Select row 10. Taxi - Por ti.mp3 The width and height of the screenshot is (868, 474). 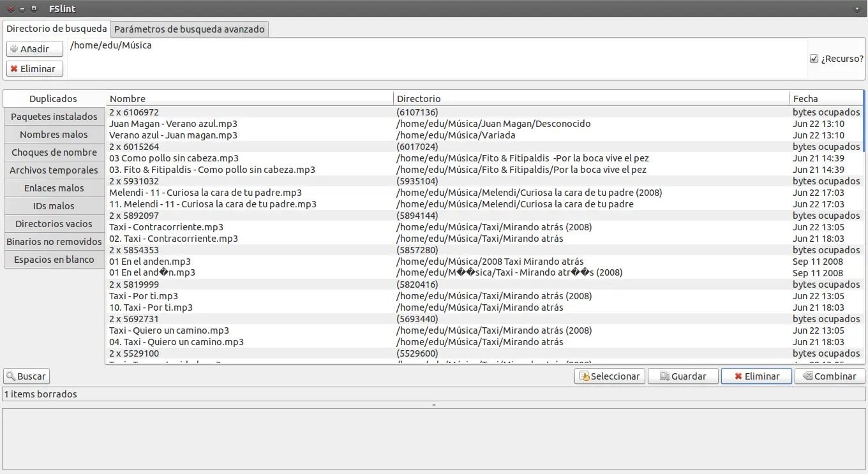click(x=484, y=307)
